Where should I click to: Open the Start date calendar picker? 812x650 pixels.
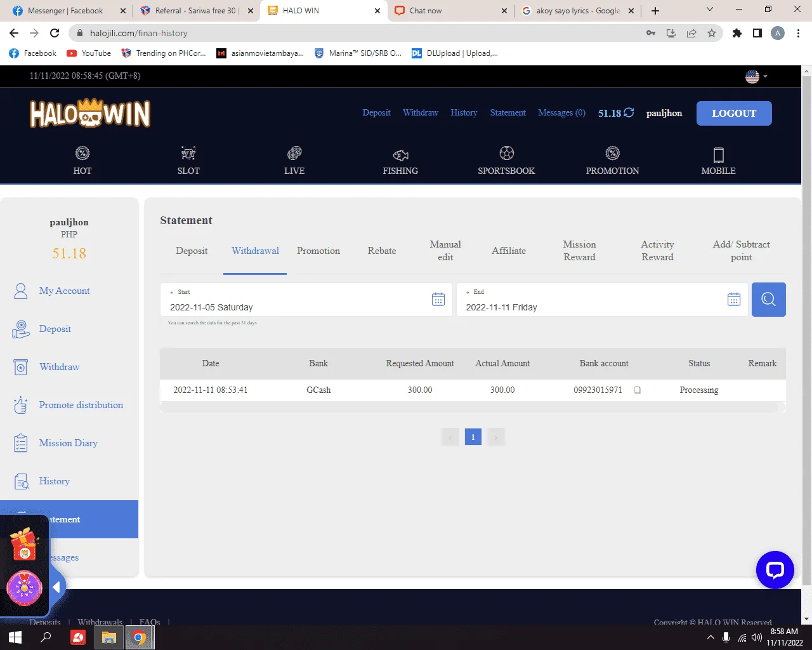point(438,300)
